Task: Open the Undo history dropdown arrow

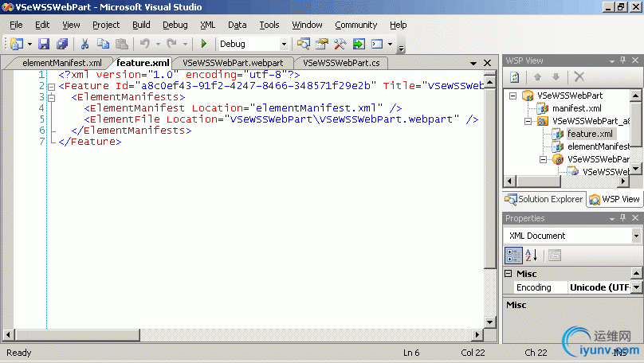Action: tap(158, 44)
